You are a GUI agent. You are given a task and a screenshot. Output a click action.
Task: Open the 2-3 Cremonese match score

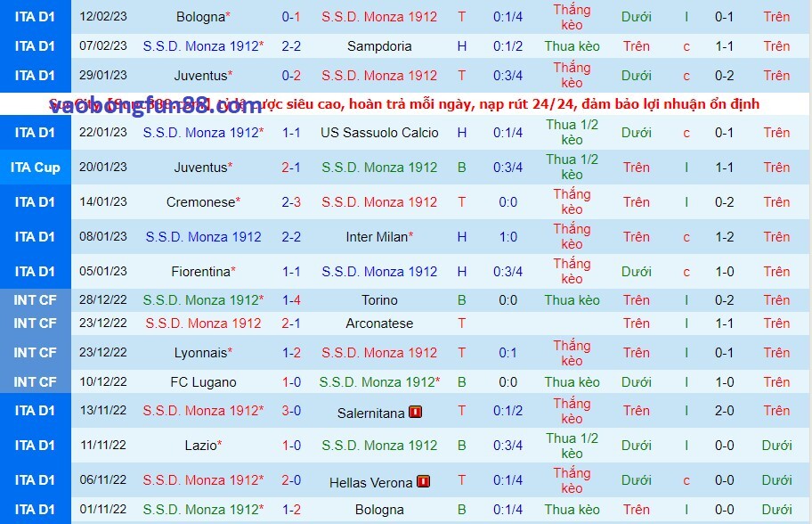(291, 202)
